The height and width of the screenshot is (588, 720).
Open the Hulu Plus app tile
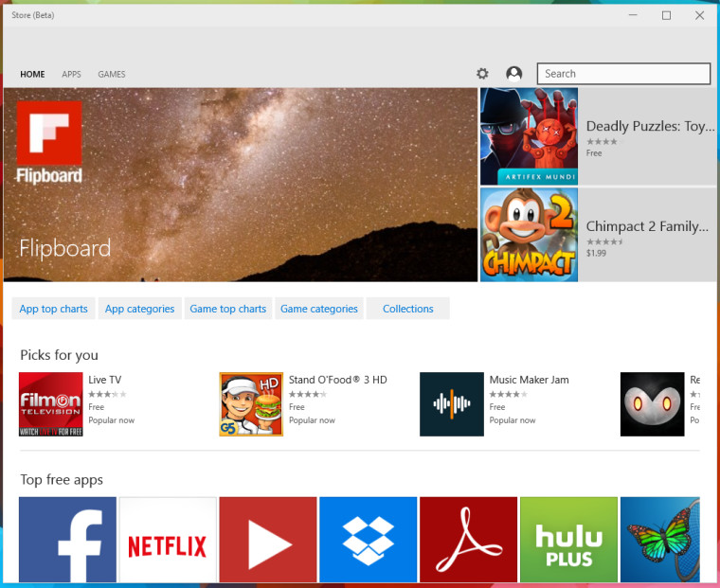point(569,540)
